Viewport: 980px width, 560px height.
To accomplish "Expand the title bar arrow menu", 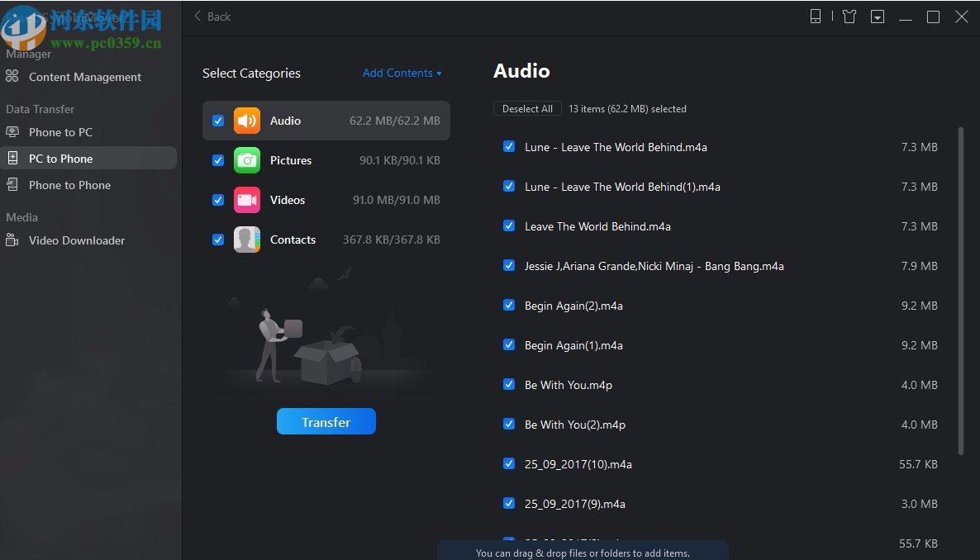I will (x=878, y=16).
